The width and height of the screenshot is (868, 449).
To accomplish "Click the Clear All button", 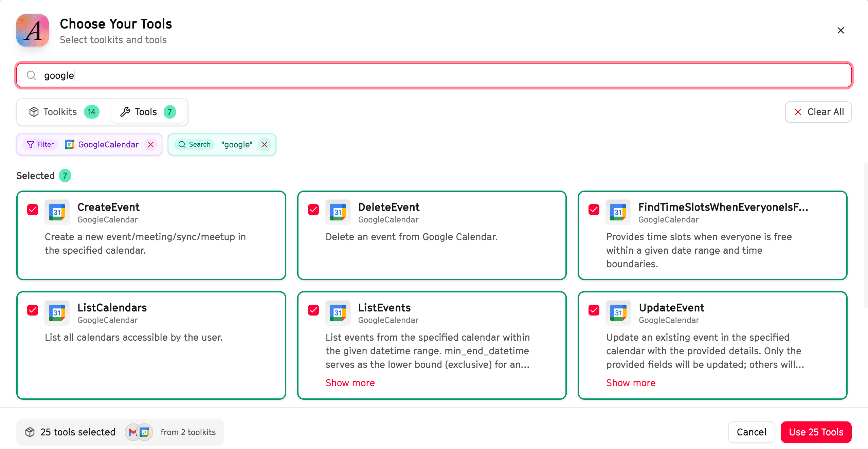I will [818, 112].
